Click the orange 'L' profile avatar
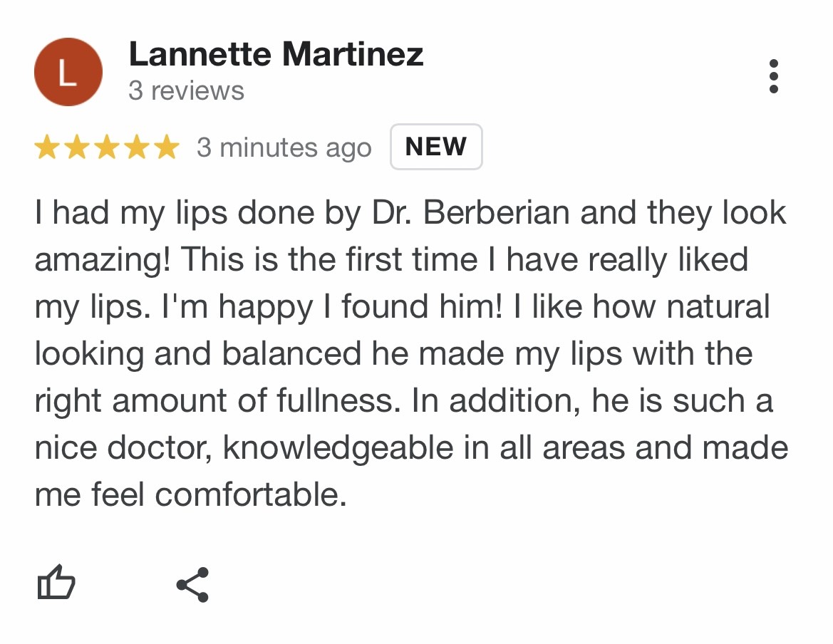Image resolution: width=833 pixels, height=644 pixels. tap(68, 72)
